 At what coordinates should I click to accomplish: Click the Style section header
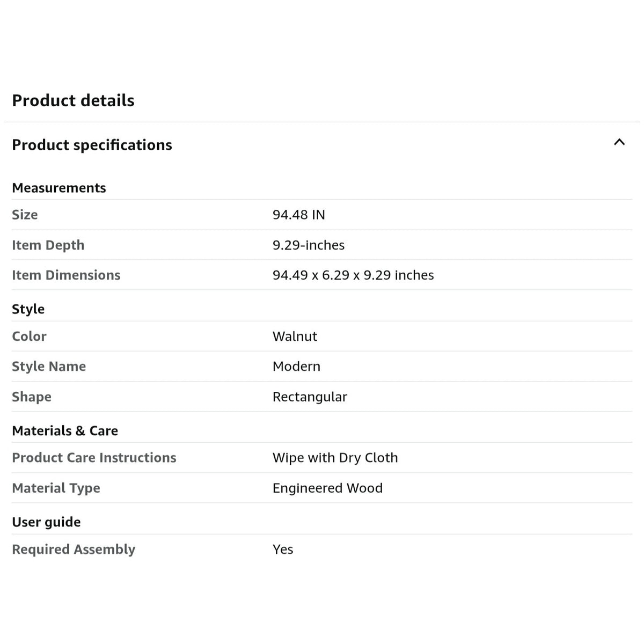(x=28, y=309)
